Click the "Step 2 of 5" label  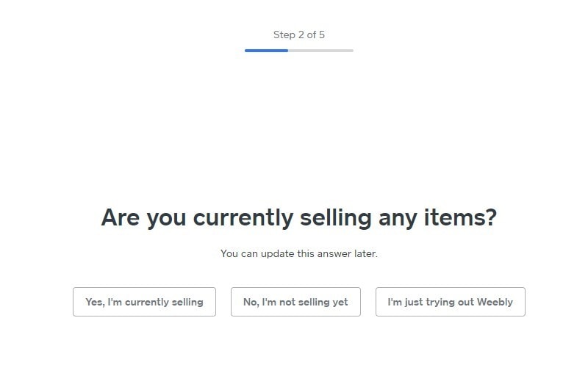click(x=298, y=35)
